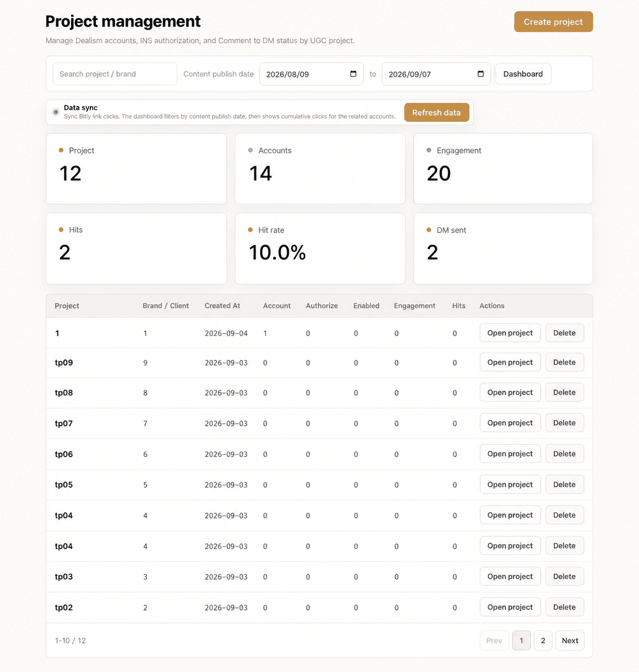
Task: Delete project tp06
Action: (564, 454)
